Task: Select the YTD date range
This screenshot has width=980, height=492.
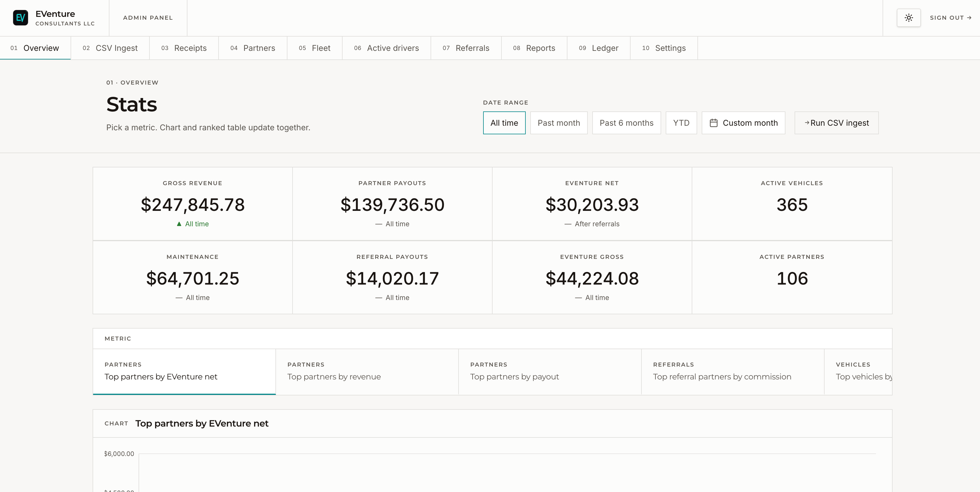Action: [x=681, y=123]
